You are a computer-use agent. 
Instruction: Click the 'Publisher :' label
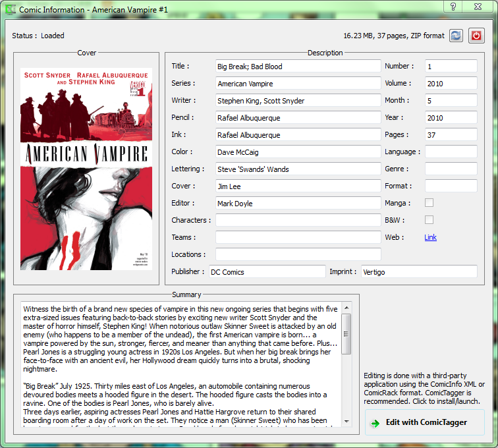[x=188, y=271]
